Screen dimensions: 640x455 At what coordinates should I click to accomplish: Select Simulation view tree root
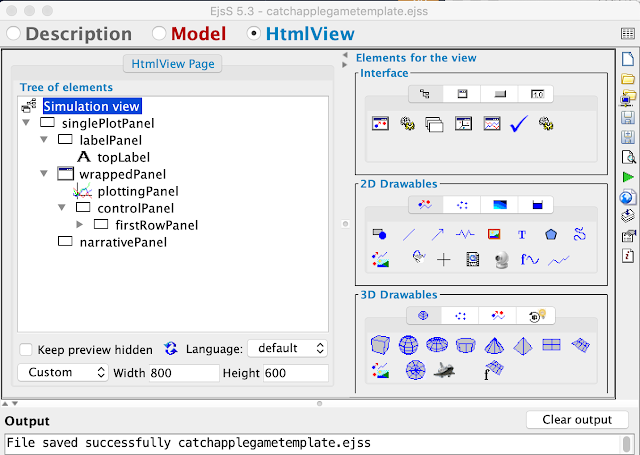click(x=92, y=106)
